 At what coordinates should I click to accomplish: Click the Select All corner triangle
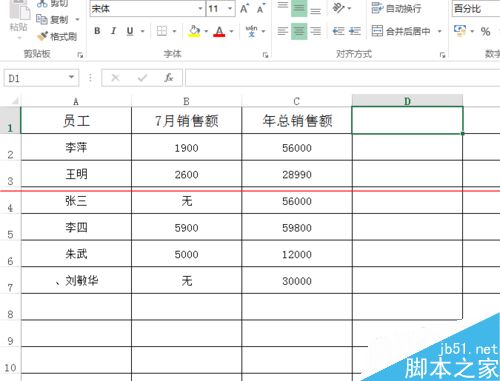(15, 101)
